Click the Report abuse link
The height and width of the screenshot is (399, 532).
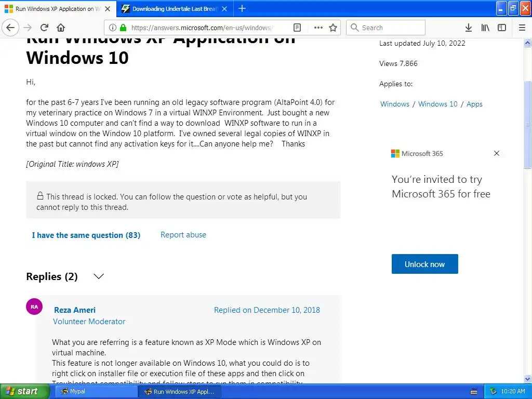(183, 235)
